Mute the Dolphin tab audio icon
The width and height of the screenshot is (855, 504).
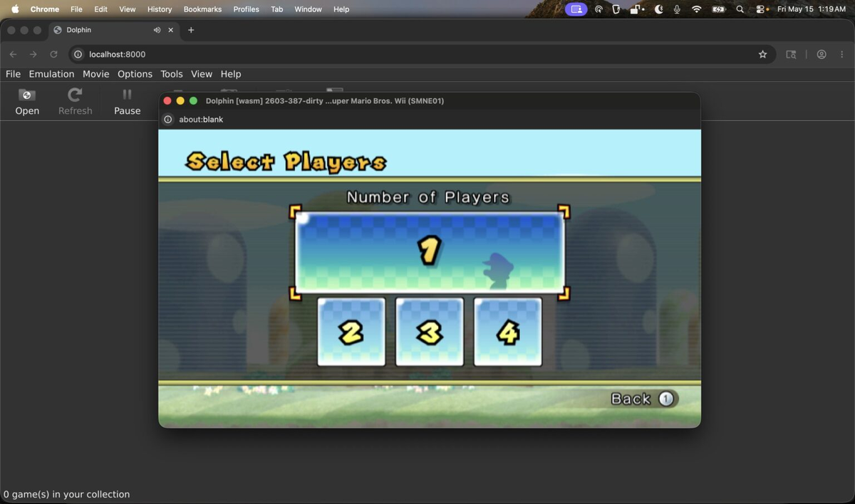click(x=157, y=30)
